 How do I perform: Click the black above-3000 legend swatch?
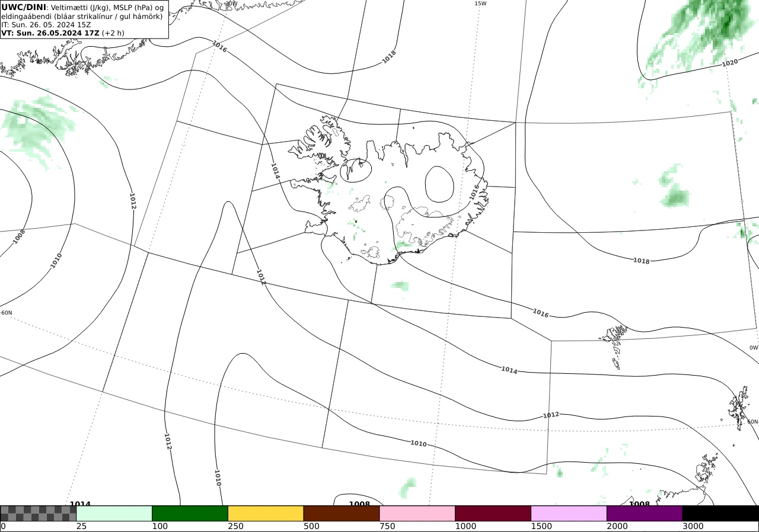pos(720,513)
